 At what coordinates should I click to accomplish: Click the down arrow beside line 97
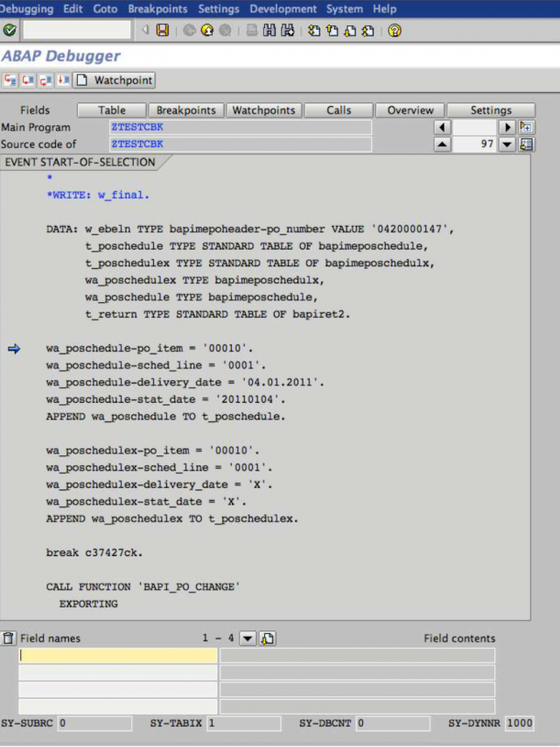click(x=507, y=144)
